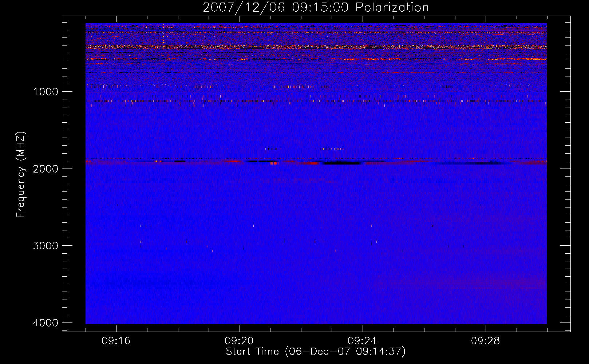Click the '3000' frequency tick label
589x364 pixels.
point(46,246)
